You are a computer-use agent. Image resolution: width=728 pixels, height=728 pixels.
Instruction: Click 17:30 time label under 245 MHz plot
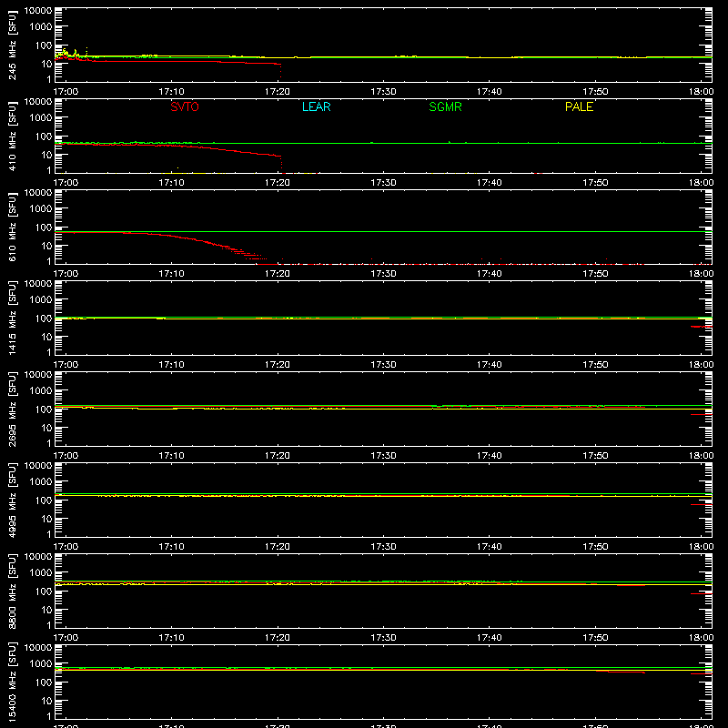(x=383, y=92)
